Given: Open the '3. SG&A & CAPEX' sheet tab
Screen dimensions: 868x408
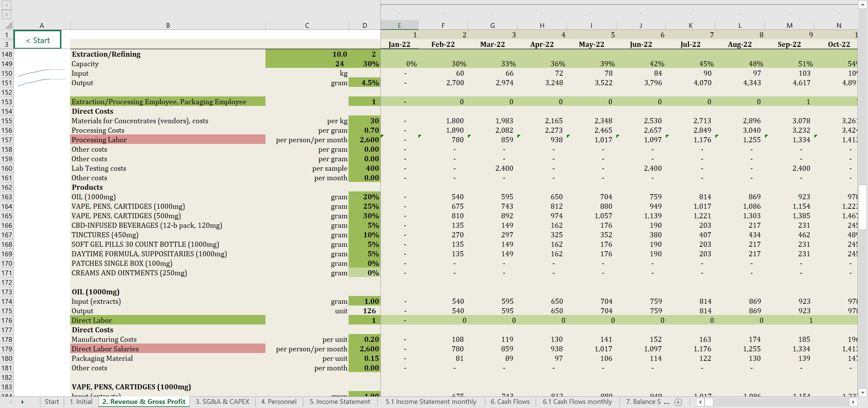Looking at the screenshot, I should point(222,402).
